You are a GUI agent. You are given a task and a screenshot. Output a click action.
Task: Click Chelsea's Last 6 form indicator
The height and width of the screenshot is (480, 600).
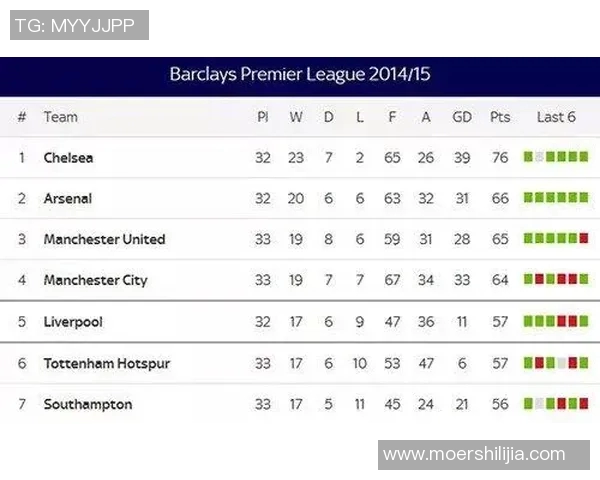(556, 157)
